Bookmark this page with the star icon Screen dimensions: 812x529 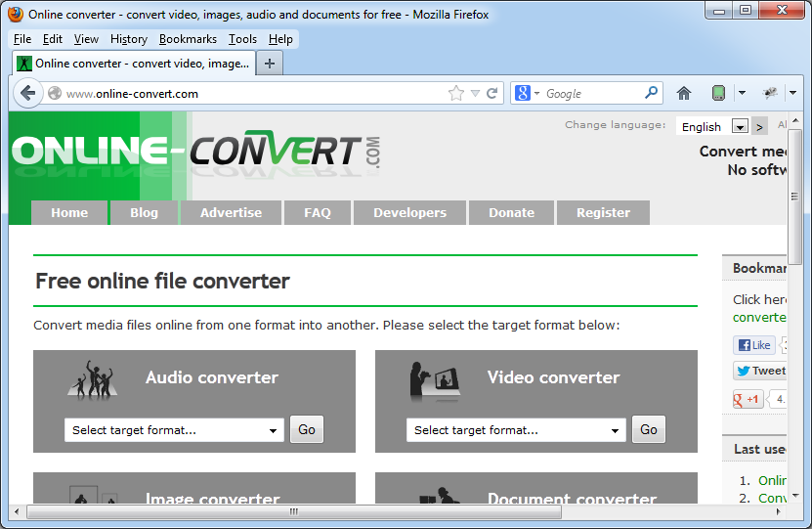click(x=455, y=93)
